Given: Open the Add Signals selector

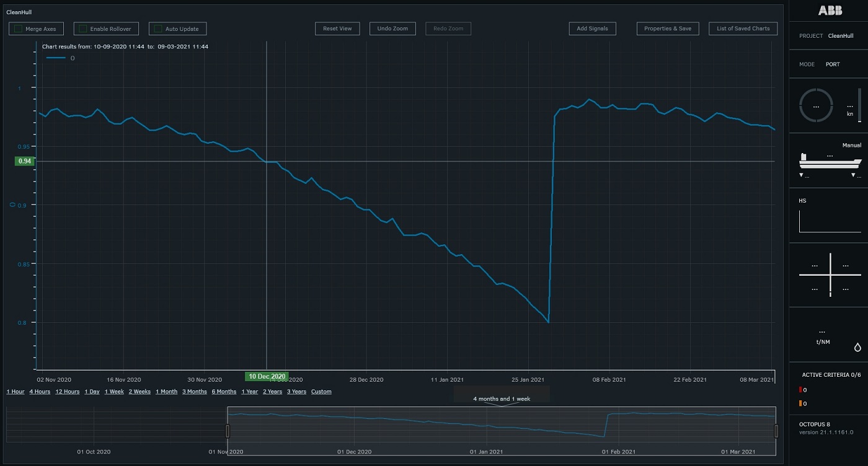Looking at the screenshot, I should pos(592,29).
